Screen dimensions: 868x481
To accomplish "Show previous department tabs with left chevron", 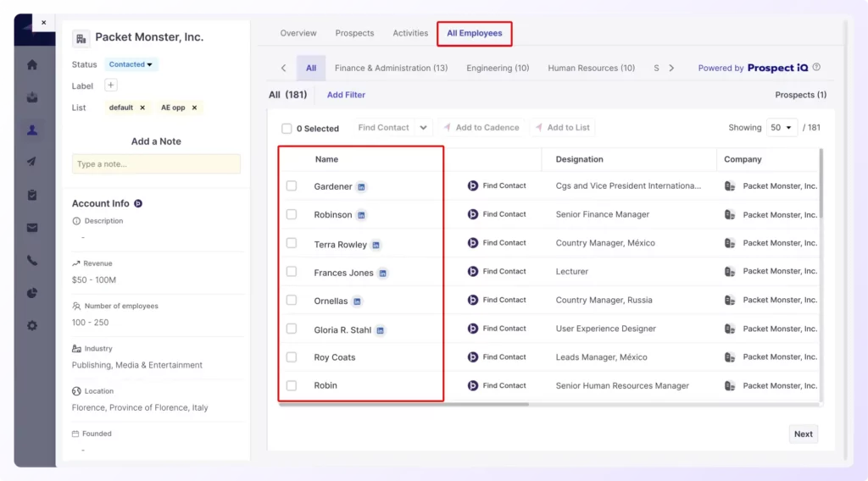I will [x=283, y=68].
